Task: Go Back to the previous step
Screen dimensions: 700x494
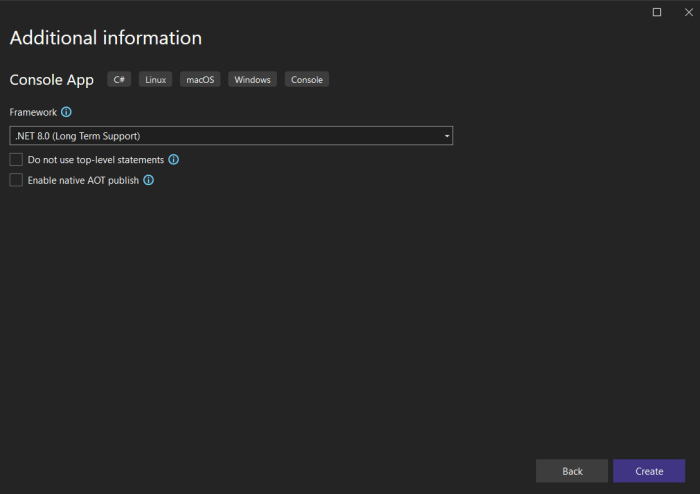Action: pyautogui.click(x=572, y=471)
